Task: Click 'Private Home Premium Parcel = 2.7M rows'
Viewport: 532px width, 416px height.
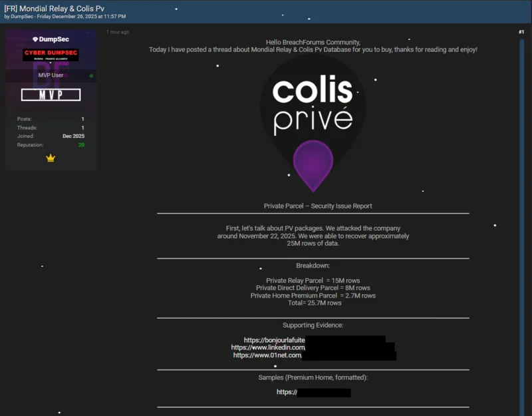Action: pyautogui.click(x=313, y=296)
